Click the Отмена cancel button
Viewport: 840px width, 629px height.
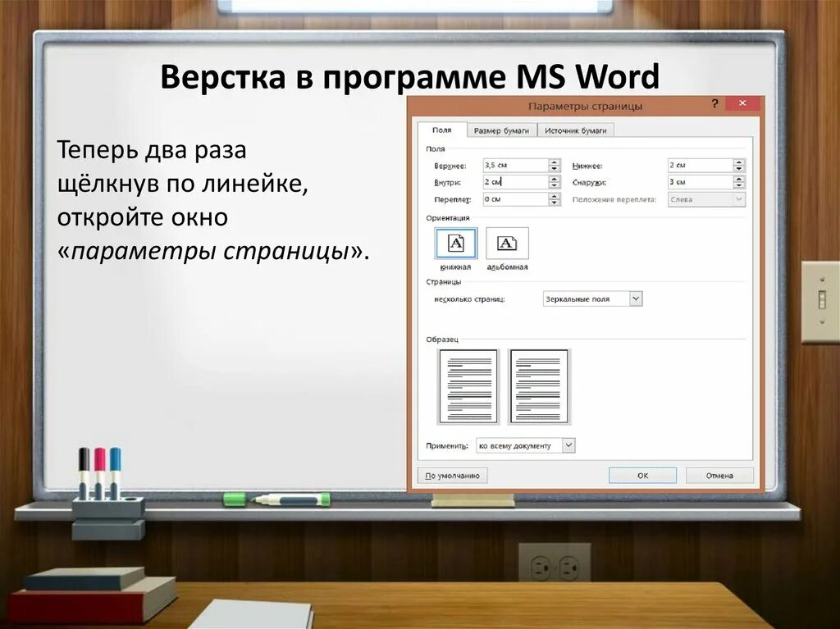[x=719, y=475]
